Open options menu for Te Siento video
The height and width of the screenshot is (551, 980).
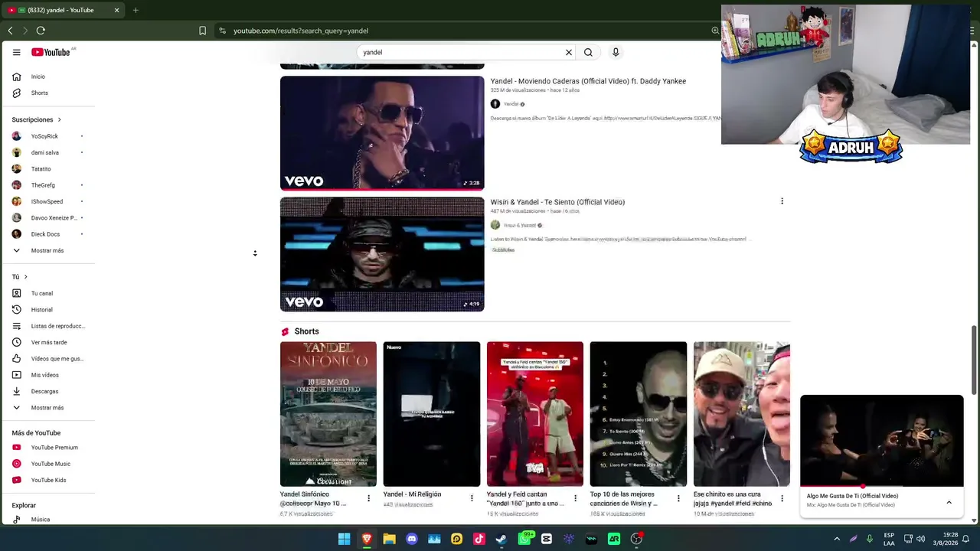[782, 201]
